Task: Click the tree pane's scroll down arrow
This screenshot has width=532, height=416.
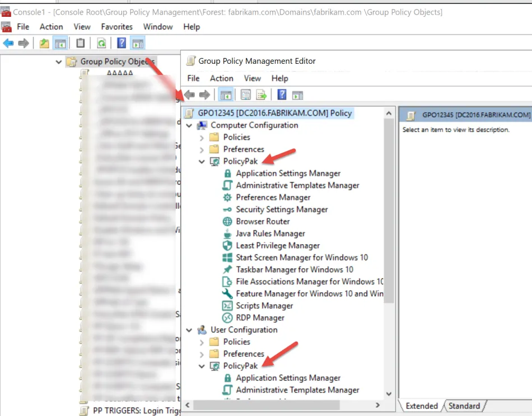Action: click(389, 394)
